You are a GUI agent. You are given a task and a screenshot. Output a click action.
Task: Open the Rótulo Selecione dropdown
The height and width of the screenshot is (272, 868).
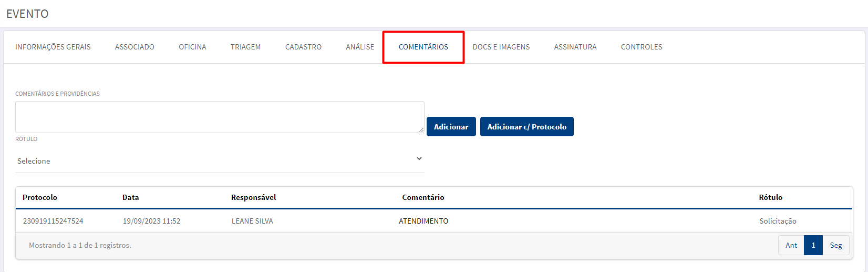click(x=220, y=160)
